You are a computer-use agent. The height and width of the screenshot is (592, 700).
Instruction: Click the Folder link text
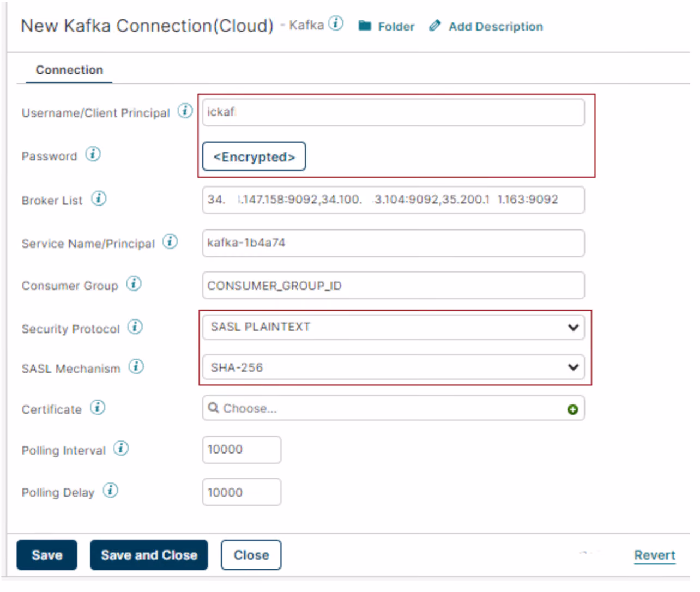tap(396, 27)
